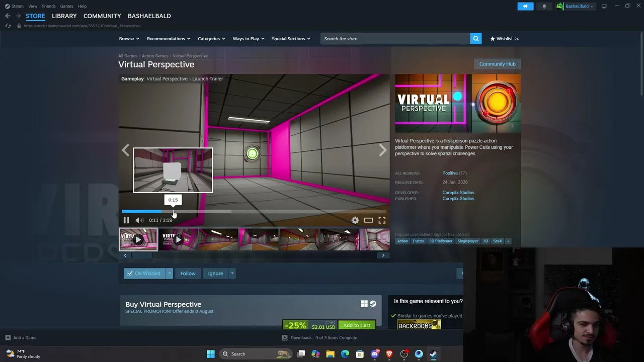Screen dimensions: 644x362
Task: Click the plus button to add tags
Action: pyautogui.click(x=508, y=241)
